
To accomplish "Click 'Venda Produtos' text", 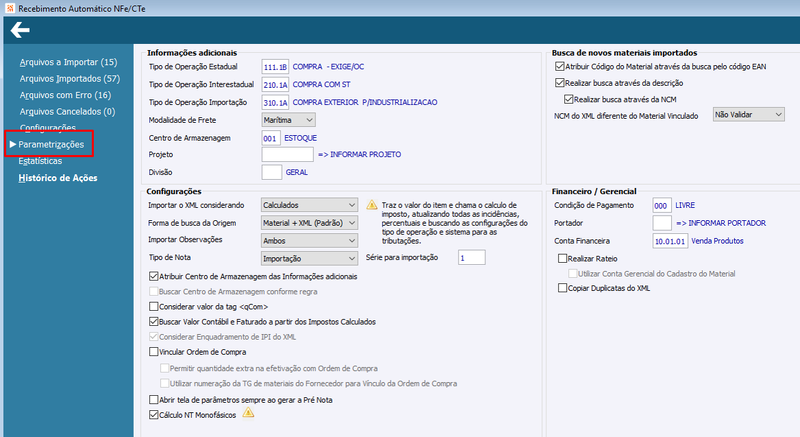I will [x=717, y=241].
